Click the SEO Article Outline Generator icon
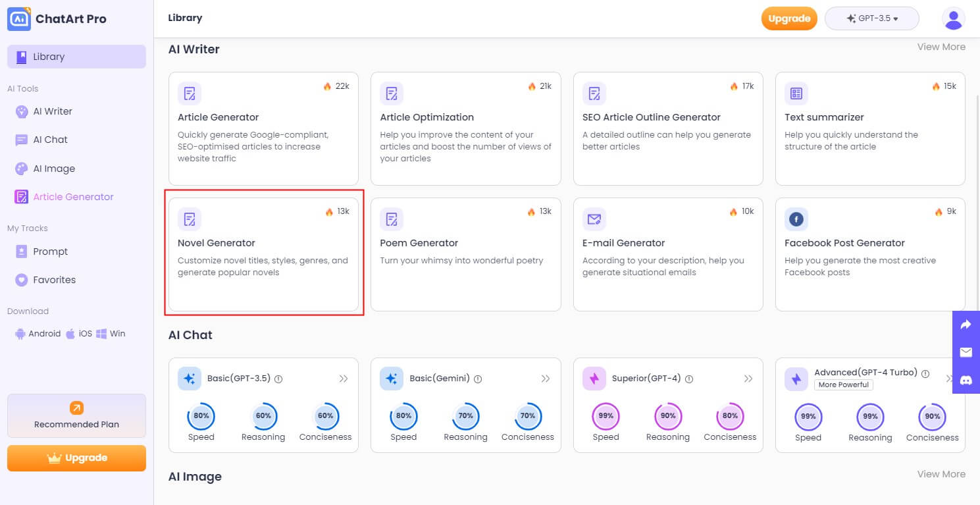 tap(594, 93)
